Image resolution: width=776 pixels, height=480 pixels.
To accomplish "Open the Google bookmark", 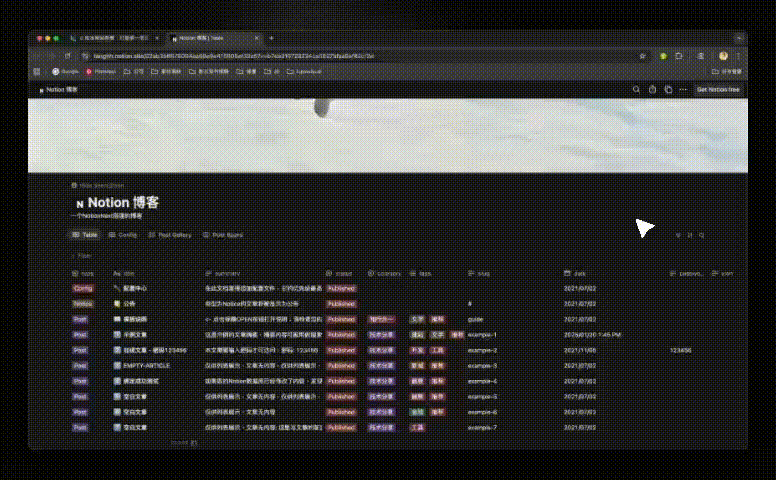I will (65, 72).
